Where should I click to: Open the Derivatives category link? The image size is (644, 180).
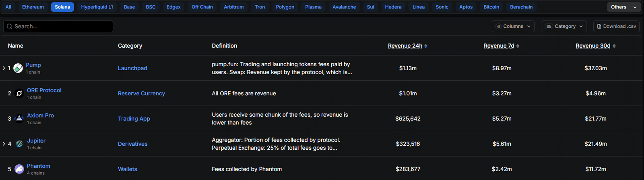point(133,144)
